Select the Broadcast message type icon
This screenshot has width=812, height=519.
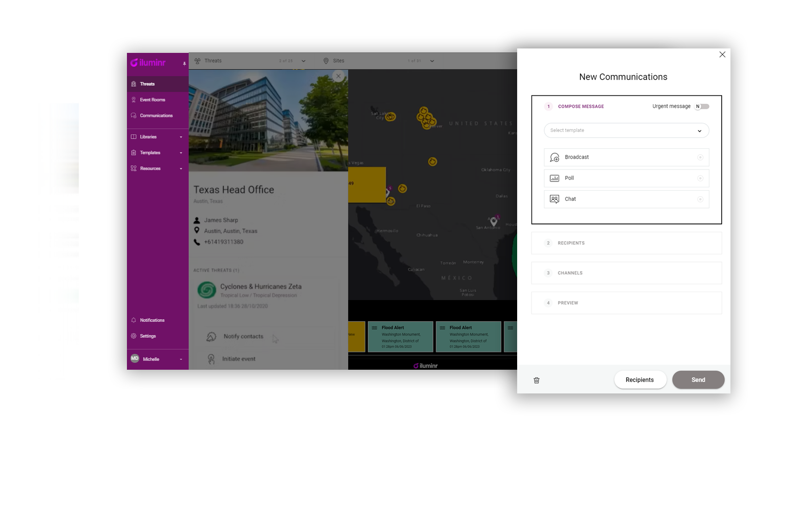[555, 157]
